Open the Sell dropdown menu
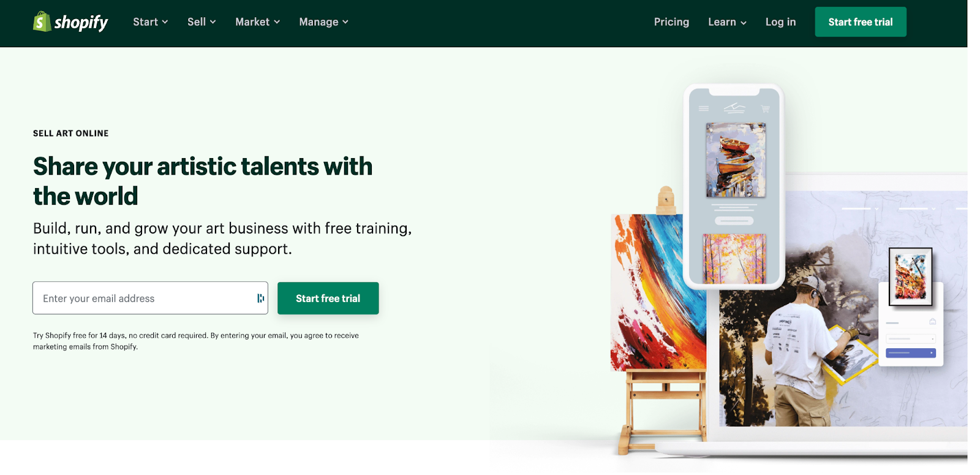 click(x=202, y=22)
